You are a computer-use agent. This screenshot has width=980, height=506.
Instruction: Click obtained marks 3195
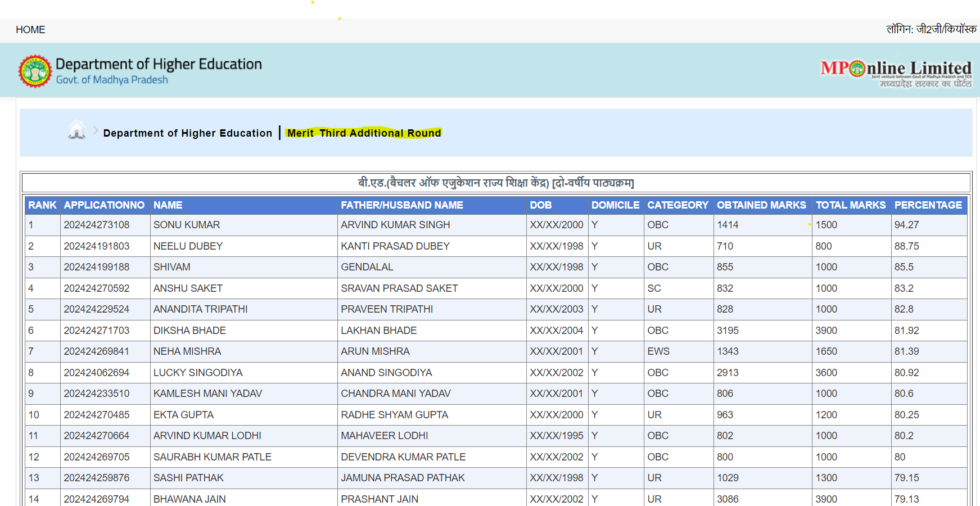click(728, 331)
